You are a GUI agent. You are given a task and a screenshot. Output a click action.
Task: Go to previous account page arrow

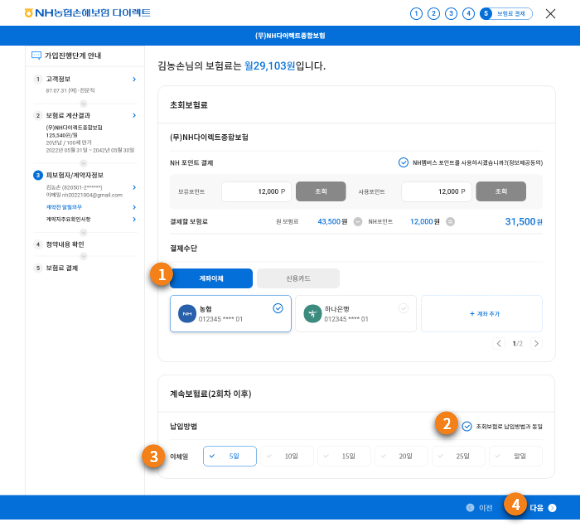click(x=499, y=343)
